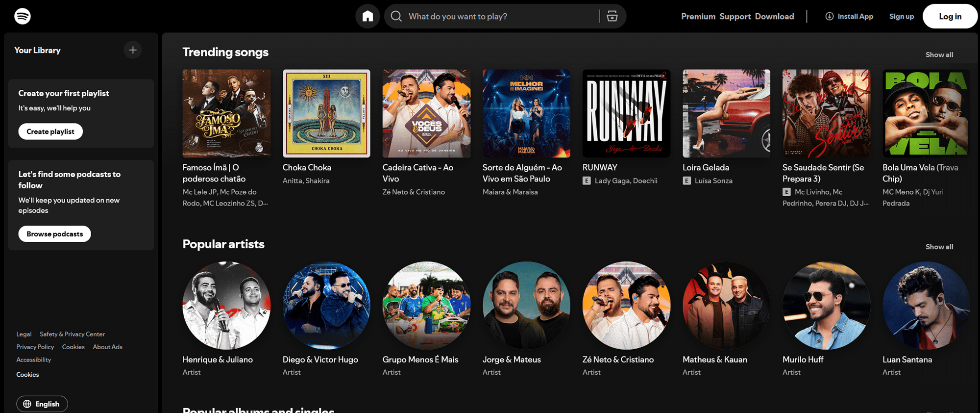Open Safety & Privacy Center link
This screenshot has width=980, height=413.
coord(72,334)
